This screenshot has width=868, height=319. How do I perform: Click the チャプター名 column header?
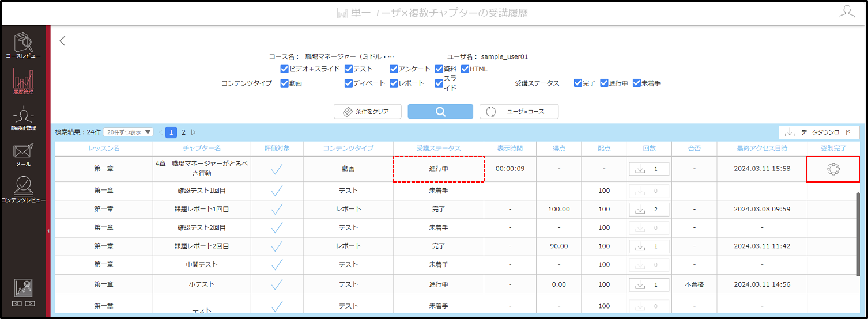pos(202,149)
